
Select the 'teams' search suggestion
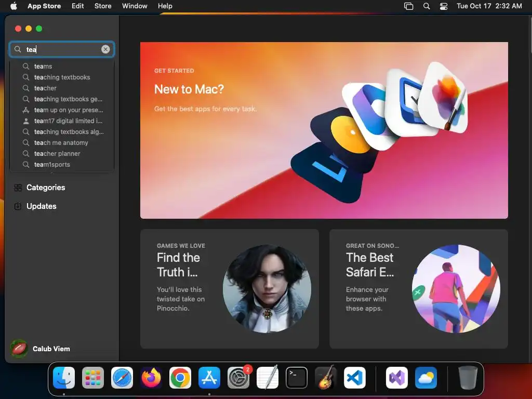[62, 66]
